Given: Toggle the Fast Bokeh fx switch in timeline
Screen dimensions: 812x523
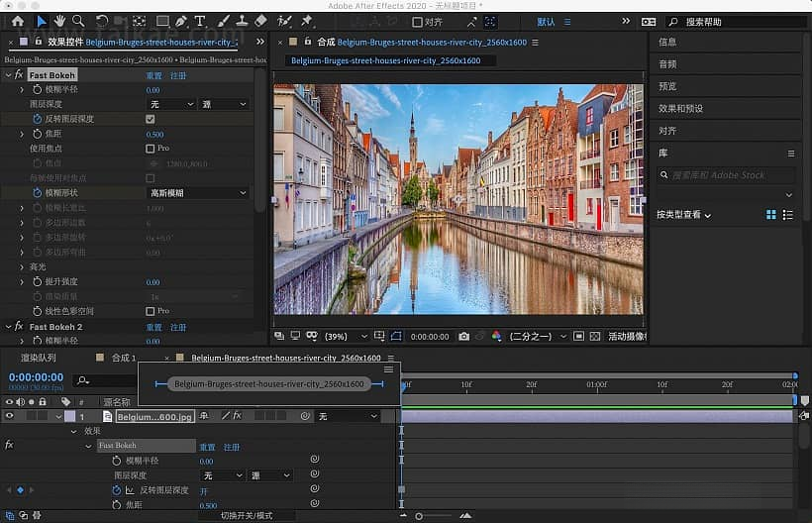Looking at the screenshot, I should pos(9,445).
